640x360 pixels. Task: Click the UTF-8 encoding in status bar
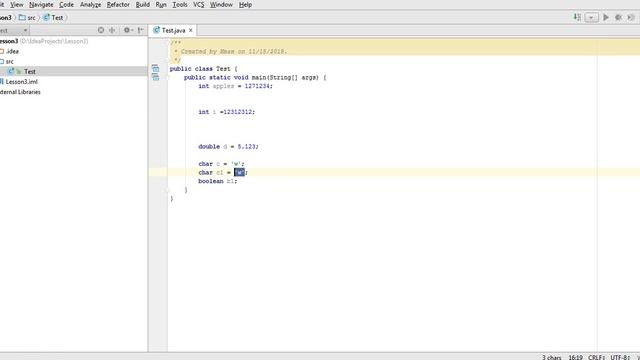click(620, 357)
